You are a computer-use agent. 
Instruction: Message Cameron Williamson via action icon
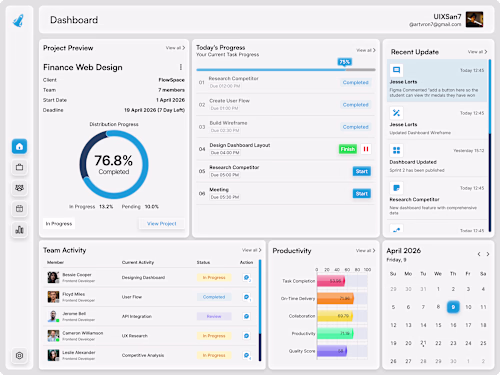pos(247,336)
